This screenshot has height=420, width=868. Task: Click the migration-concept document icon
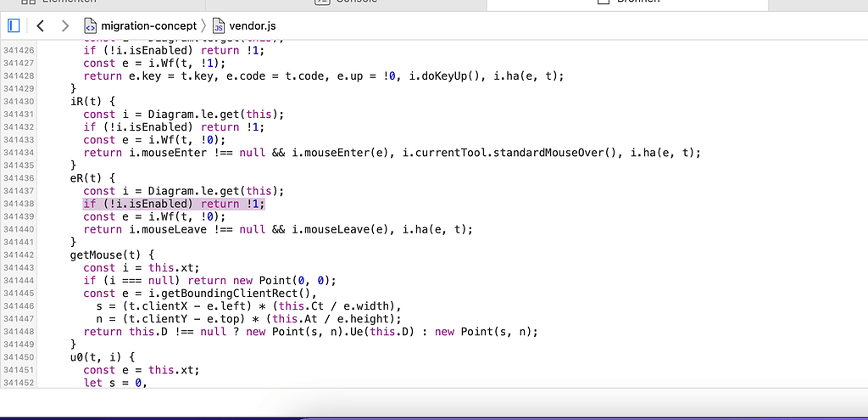pos(90,26)
